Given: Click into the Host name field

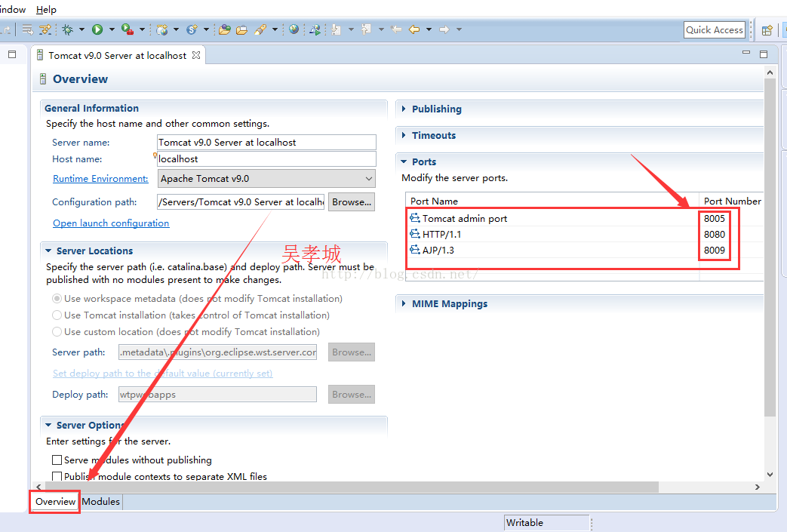Looking at the screenshot, I should point(266,158).
